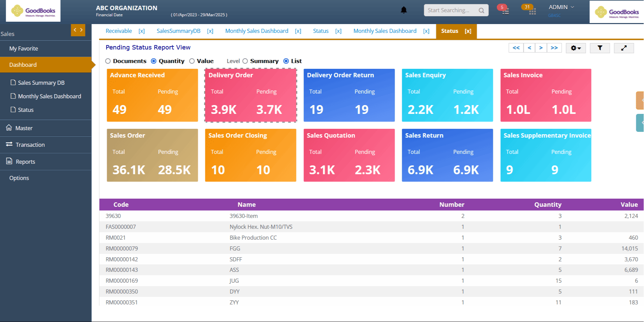The width and height of the screenshot is (644, 322).
Task: Click the notification bell icon
Action: coord(403,10)
